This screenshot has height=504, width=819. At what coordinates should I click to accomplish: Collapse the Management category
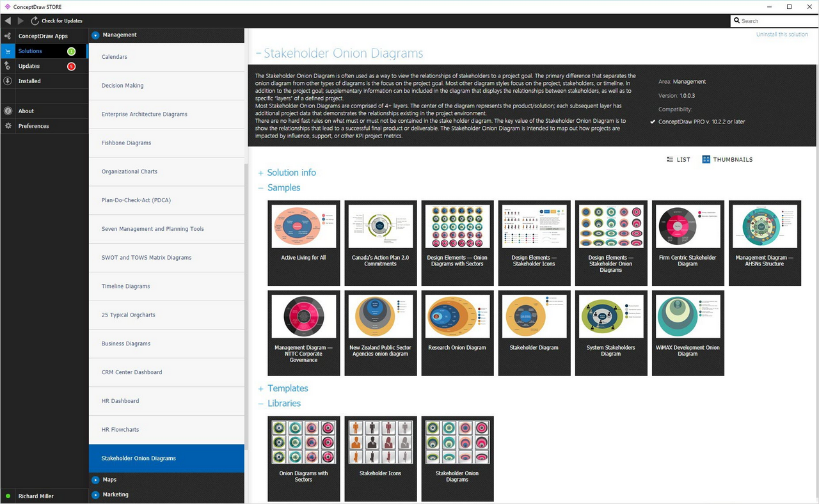95,36
